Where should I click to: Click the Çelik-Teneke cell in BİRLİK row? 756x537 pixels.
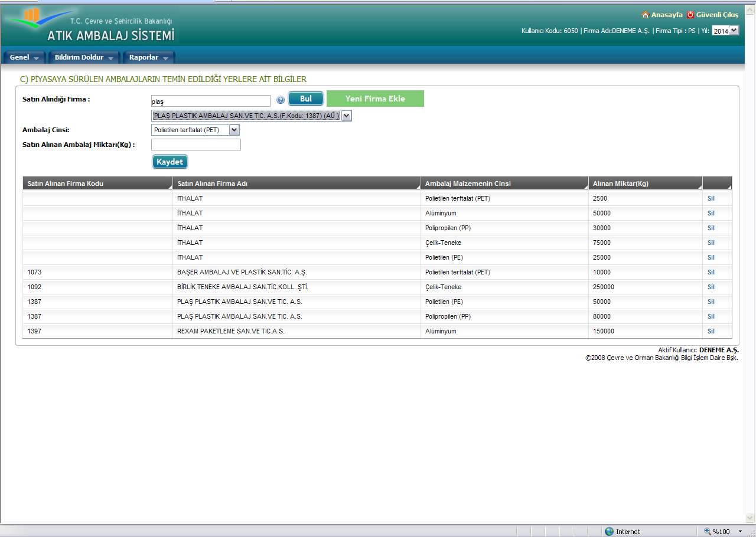pos(504,287)
